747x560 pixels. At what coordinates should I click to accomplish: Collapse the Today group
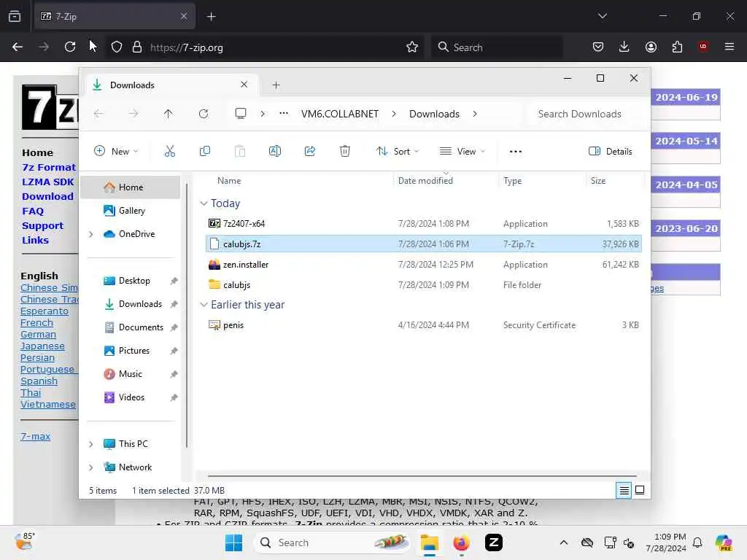point(204,203)
